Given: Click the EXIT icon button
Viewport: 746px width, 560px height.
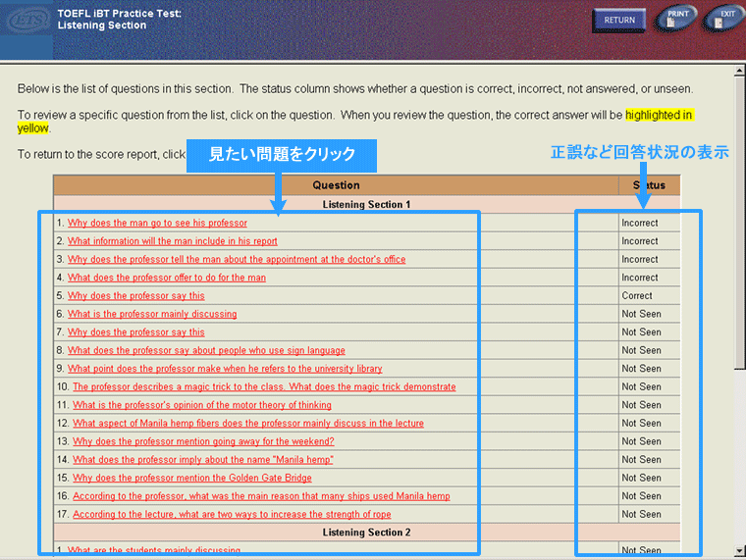Looking at the screenshot, I should click(725, 18).
